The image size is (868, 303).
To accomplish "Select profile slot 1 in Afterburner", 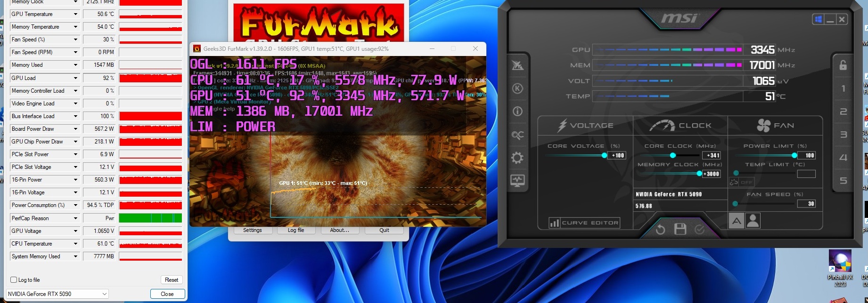I will point(843,88).
